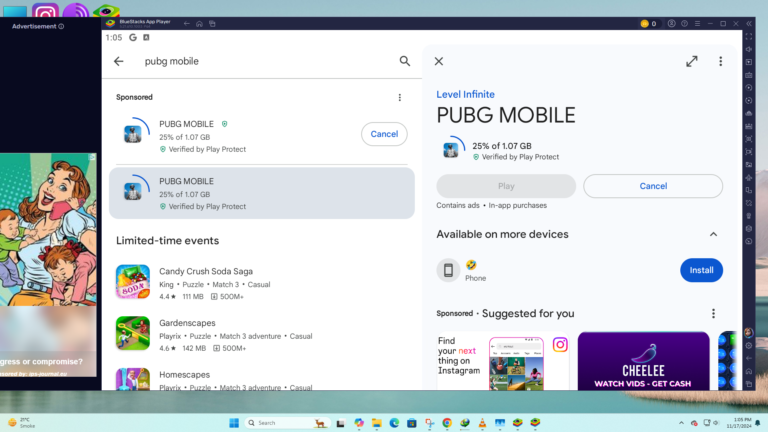The image size is (768, 432).
Task: Open Microsoft Edge from the taskbar
Action: point(394,423)
